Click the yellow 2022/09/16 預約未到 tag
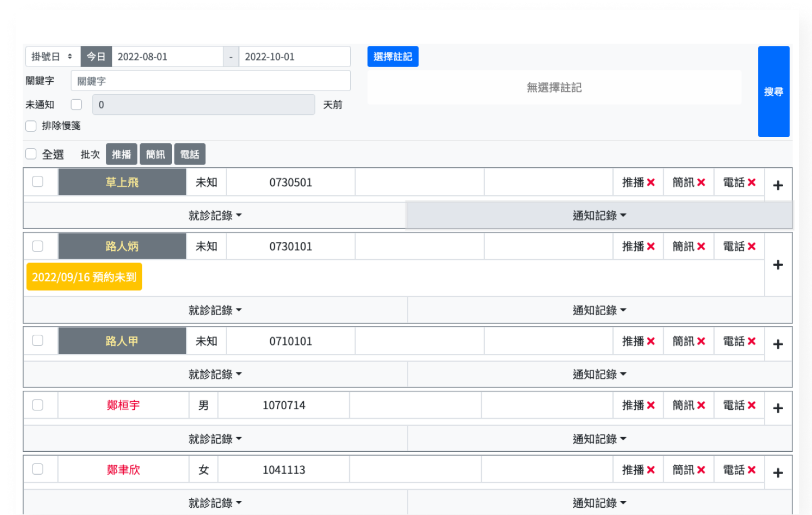812x515 pixels. coord(85,277)
